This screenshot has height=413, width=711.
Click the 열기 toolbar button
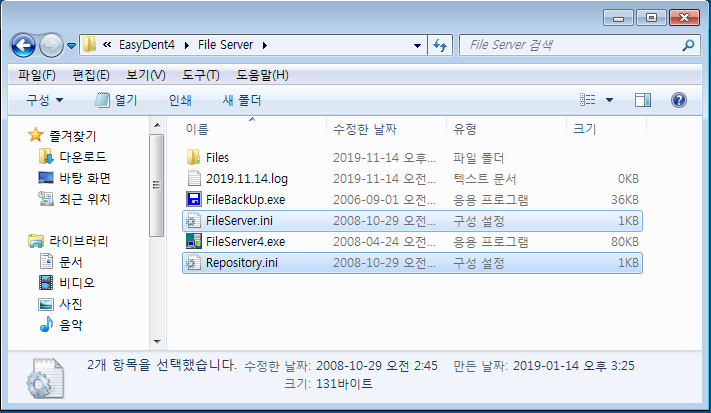pos(116,100)
